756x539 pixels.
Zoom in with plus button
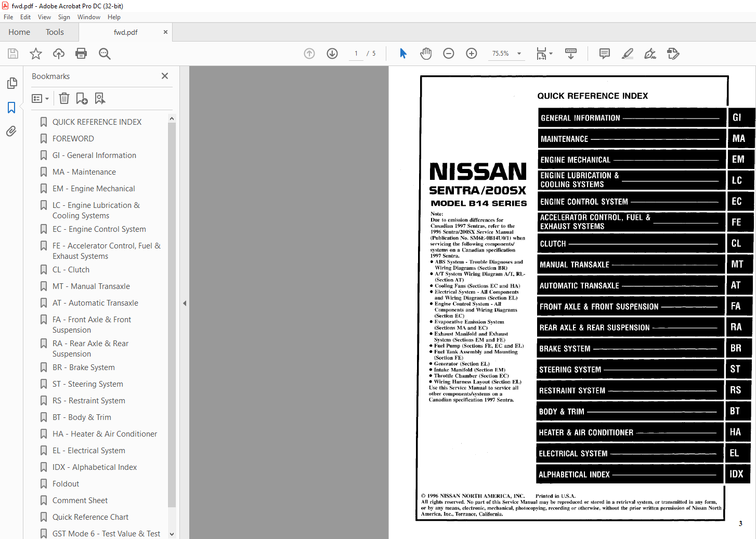472,54
